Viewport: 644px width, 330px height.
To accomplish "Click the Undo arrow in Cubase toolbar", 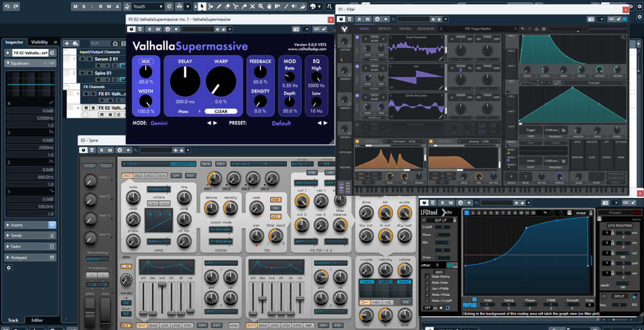I will click(x=7, y=7).
